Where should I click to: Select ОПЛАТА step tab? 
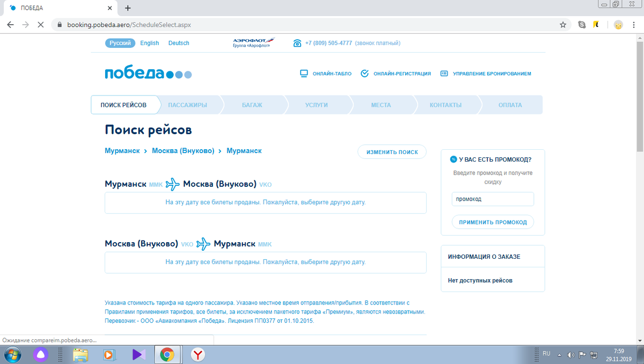[510, 105]
